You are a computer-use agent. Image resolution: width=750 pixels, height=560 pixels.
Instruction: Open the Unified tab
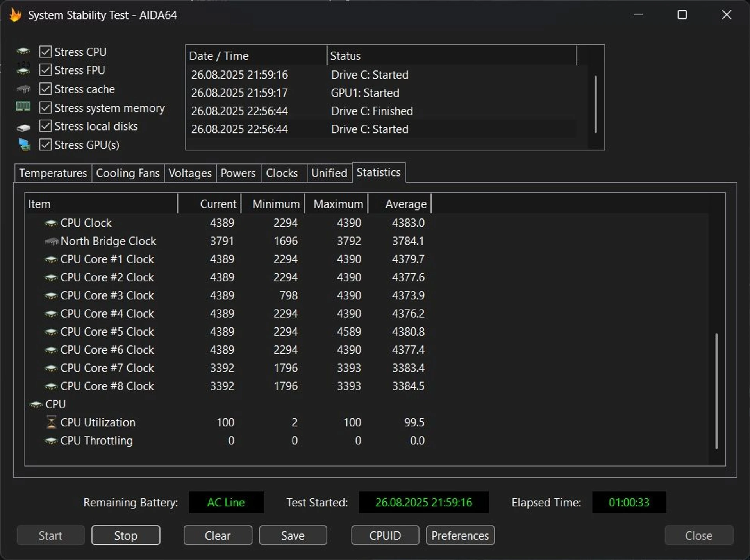(329, 173)
